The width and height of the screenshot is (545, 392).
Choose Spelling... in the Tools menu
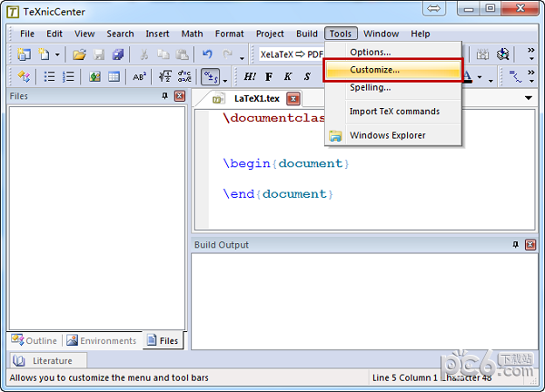click(393, 87)
